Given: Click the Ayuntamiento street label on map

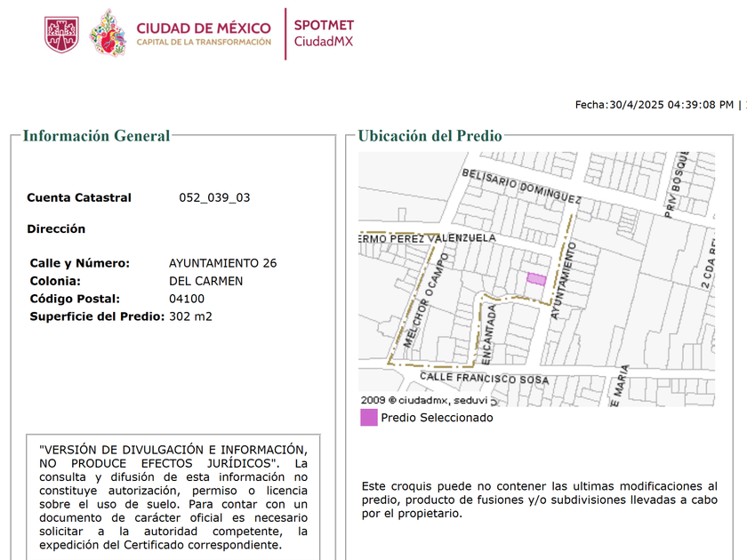Looking at the screenshot, I should 563,281.
